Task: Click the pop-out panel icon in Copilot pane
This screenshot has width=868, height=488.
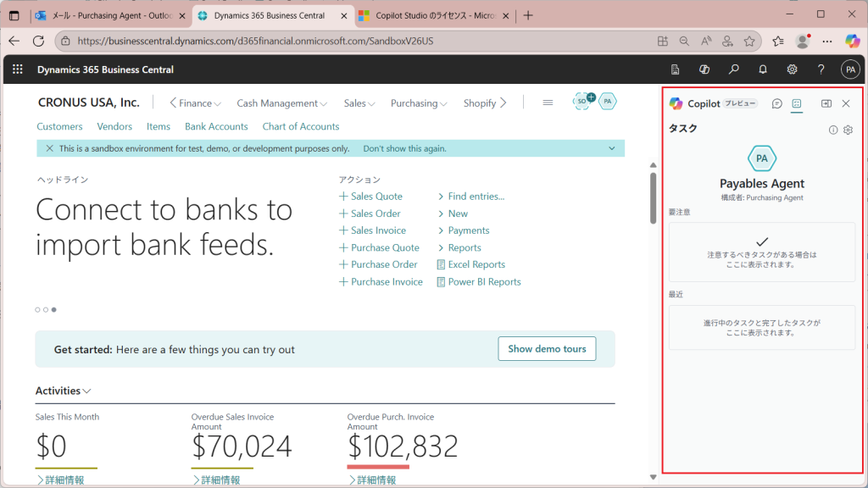Action: (x=826, y=103)
